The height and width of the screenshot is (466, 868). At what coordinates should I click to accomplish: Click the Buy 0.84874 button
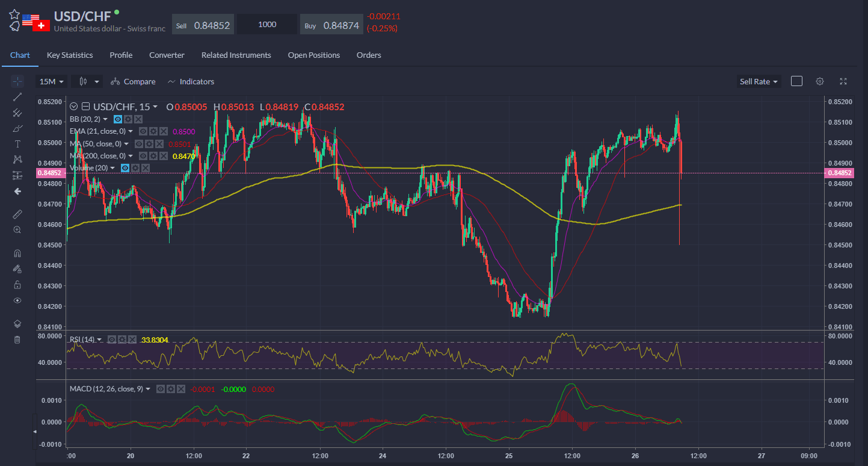tap(331, 25)
